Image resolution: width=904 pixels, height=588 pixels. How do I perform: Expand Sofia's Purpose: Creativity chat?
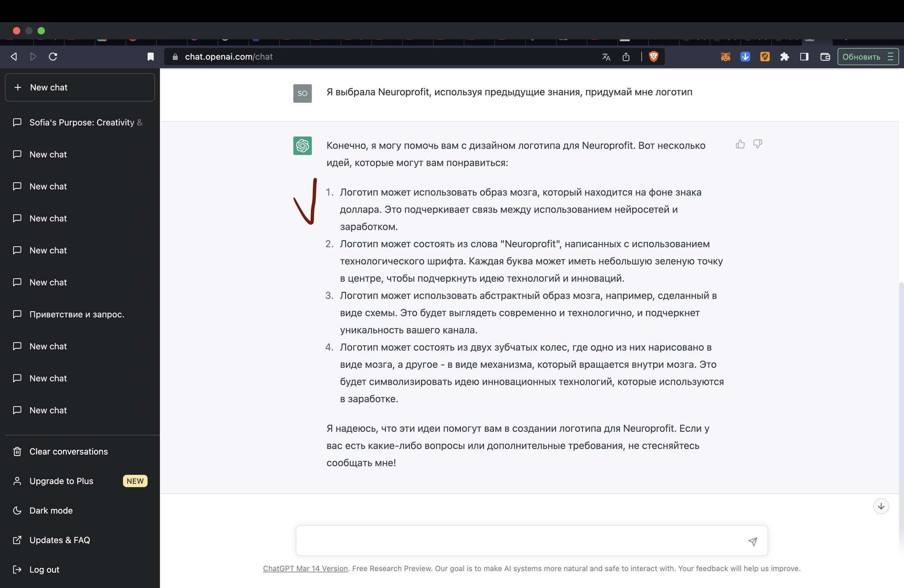click(79, 123)
